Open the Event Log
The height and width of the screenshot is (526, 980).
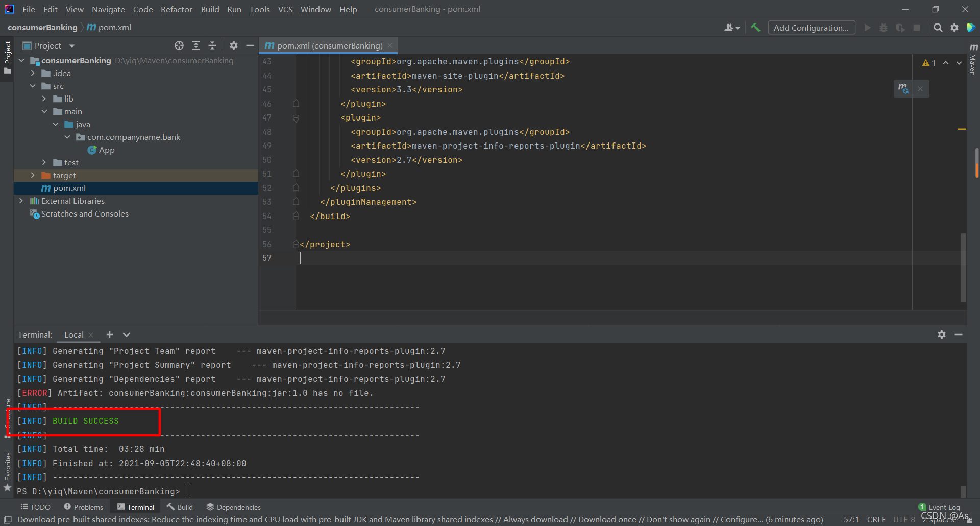click(x=939, y=507)
